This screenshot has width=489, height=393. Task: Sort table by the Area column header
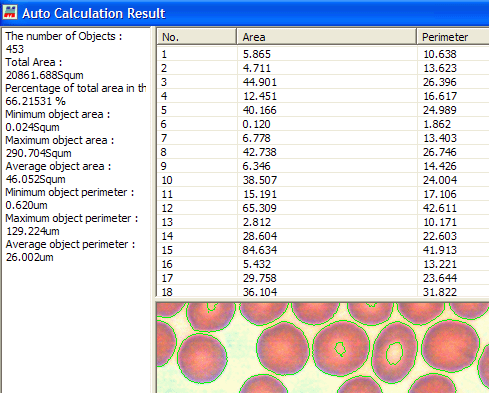(327, 36)
